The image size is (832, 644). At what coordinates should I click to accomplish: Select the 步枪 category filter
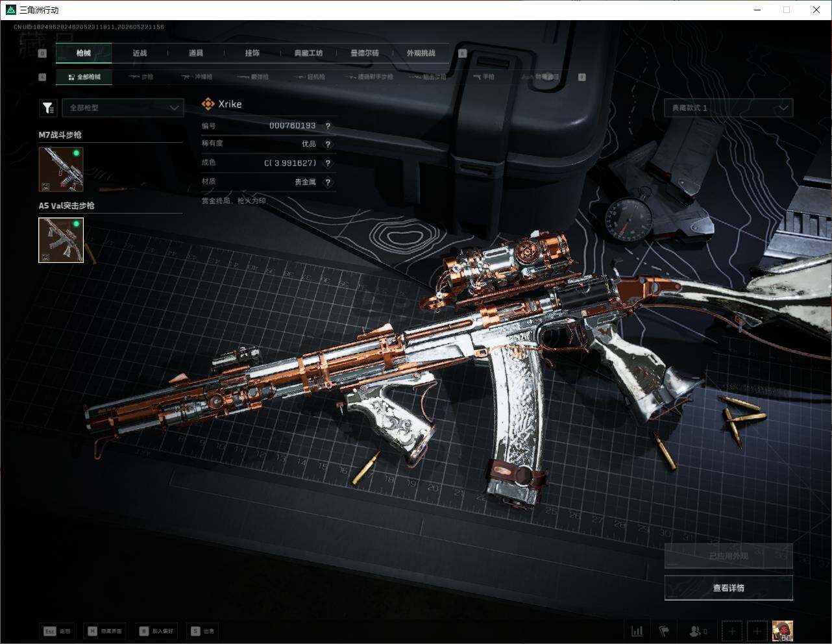(x=141, y=77)
